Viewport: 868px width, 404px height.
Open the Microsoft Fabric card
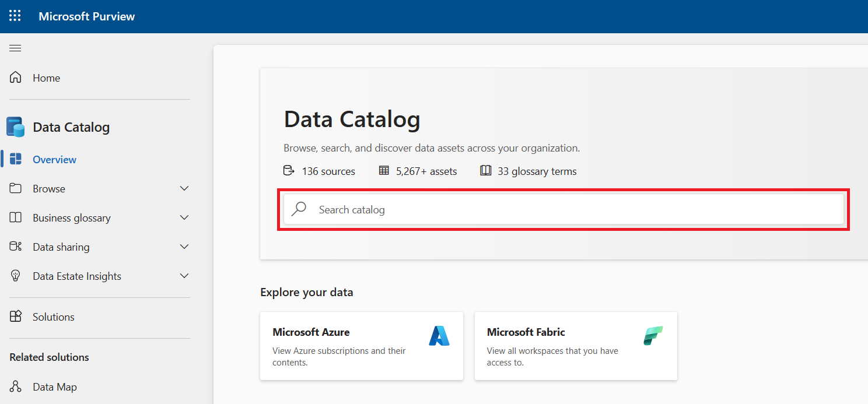[x=576, y=346]
